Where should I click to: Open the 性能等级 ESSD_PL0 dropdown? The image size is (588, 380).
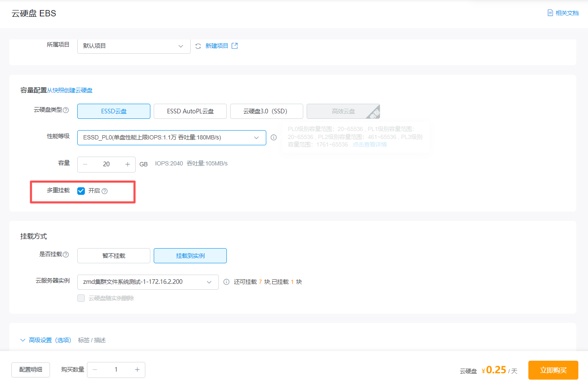172,138
